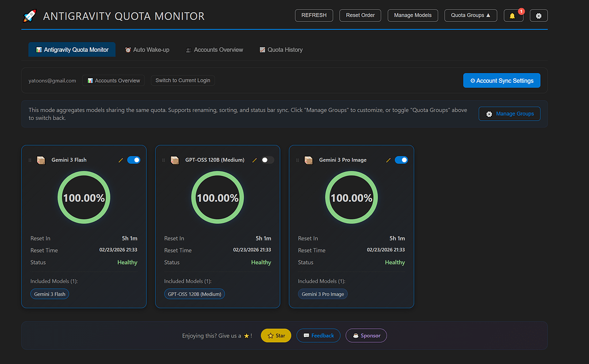
Task: Rename the Gemini 3 Pro Image group
Action: [388, 160]
